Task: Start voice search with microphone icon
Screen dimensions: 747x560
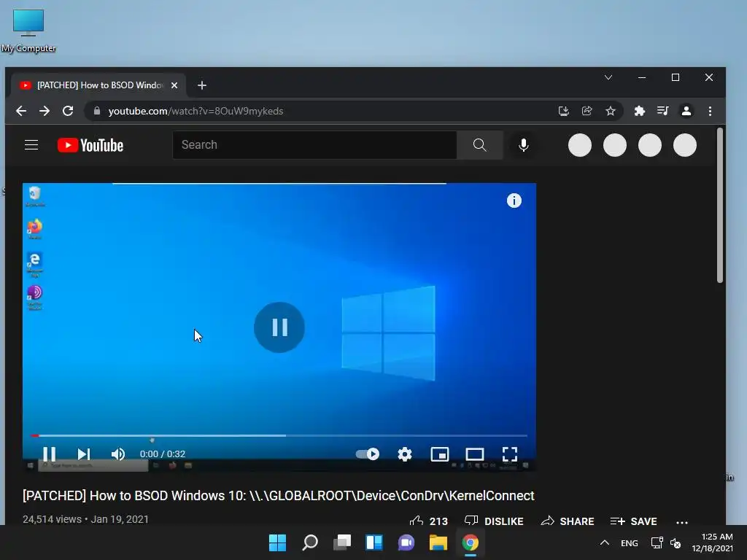Action: tap(524, 145)
